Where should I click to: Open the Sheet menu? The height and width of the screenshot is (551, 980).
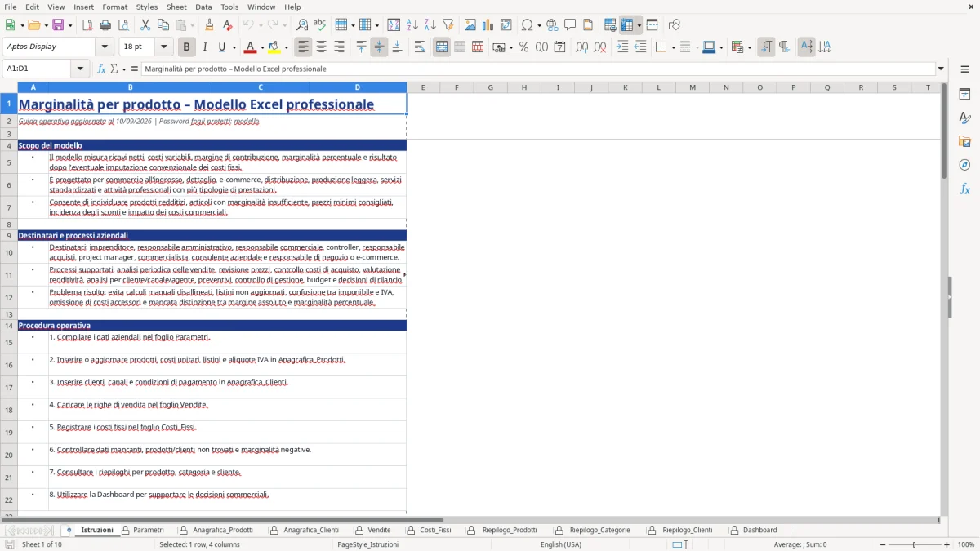[176, 7]
